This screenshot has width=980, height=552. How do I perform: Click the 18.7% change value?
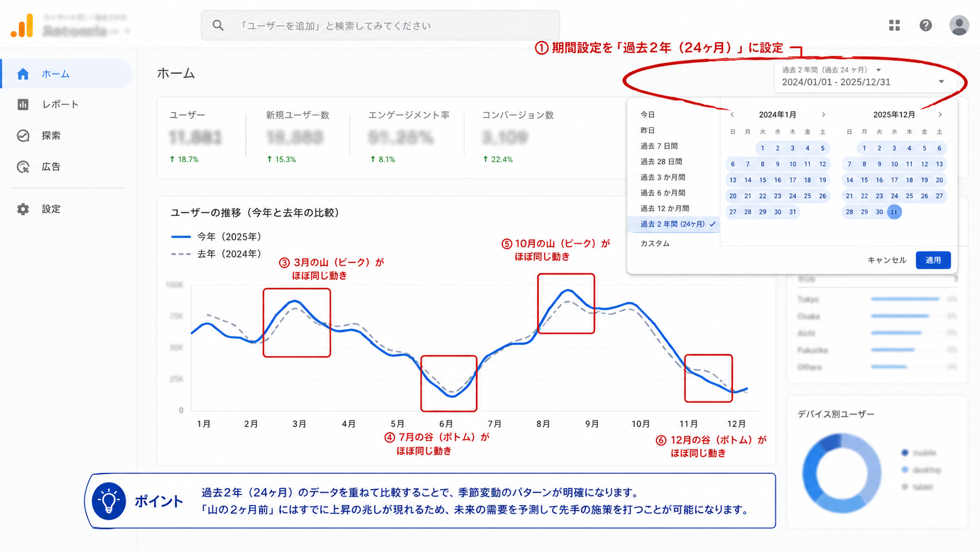[188, 160]
